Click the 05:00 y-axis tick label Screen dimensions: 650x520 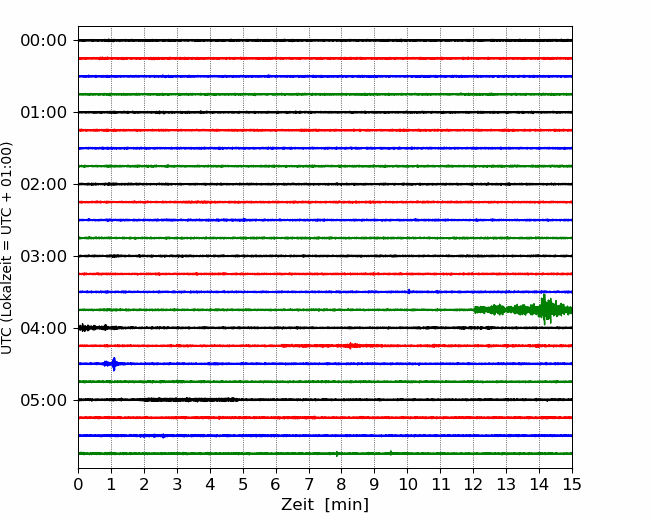click(x=44, y=400)
